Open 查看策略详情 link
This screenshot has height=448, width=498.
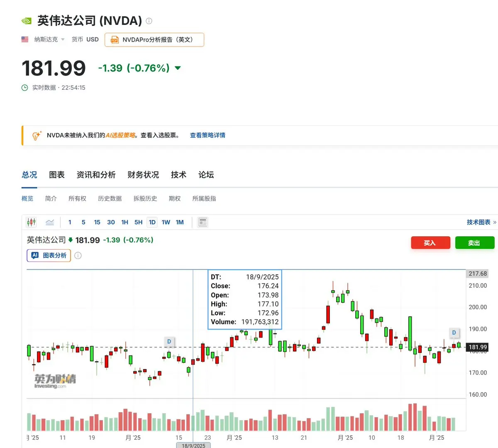tap(207, 135)
